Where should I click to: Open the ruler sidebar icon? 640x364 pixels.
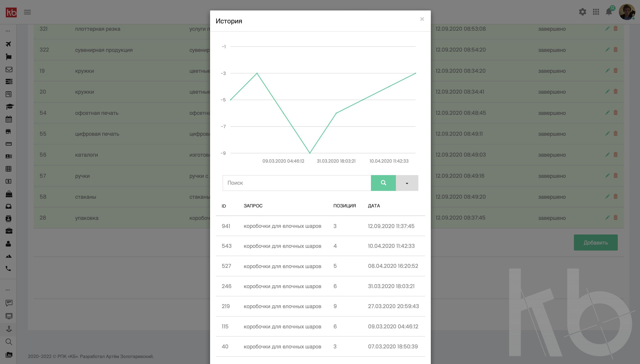click(x=9, y=144)
